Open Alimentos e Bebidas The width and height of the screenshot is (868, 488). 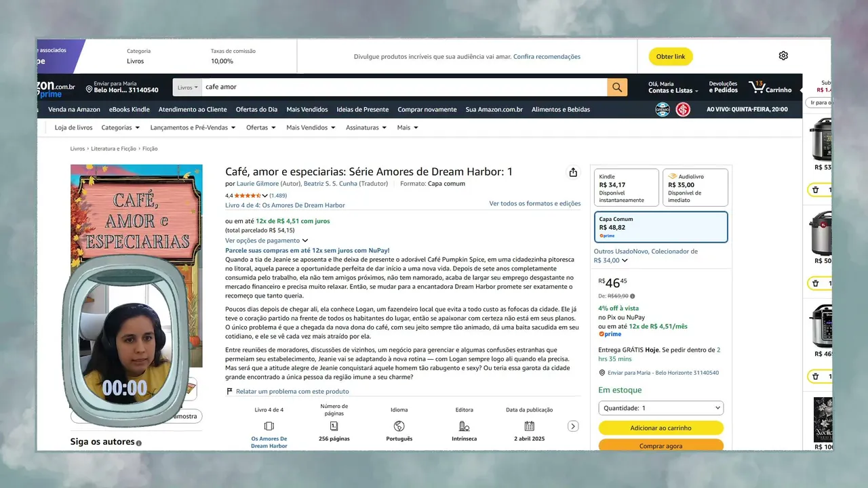pyautogui.click(x=561, y=109)
